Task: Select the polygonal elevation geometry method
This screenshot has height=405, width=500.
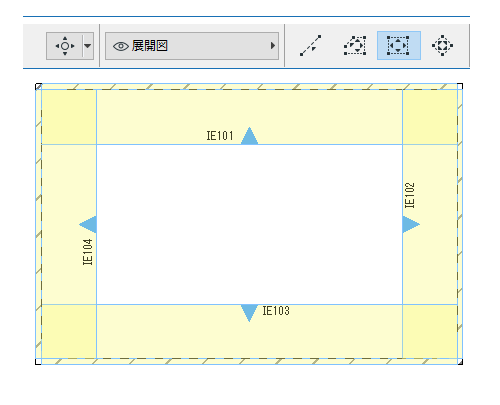Action: click(355, 46)
